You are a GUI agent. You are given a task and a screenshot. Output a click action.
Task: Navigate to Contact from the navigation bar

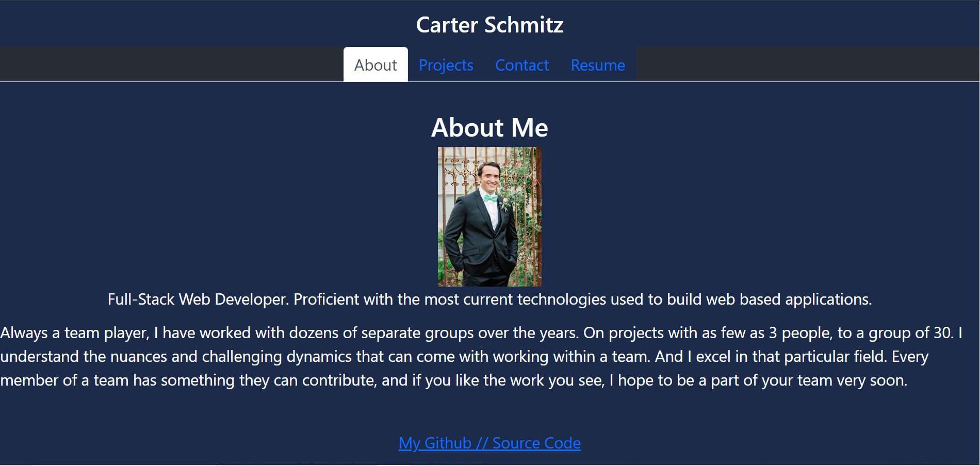coord(521,65)
